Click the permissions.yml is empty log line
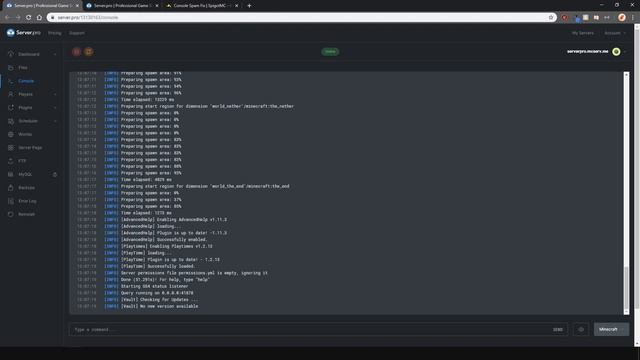Screen dimensions: 640x360 (x=194, y=273)
